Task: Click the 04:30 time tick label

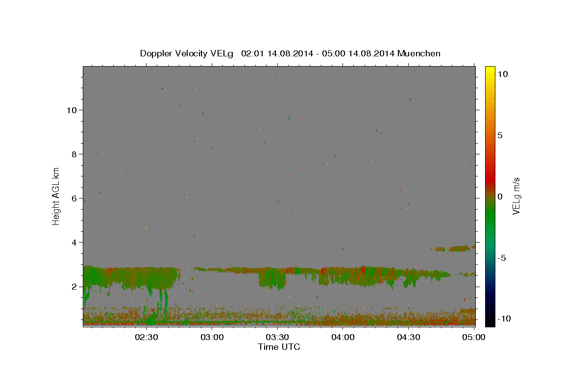Action: pos(409,337)
